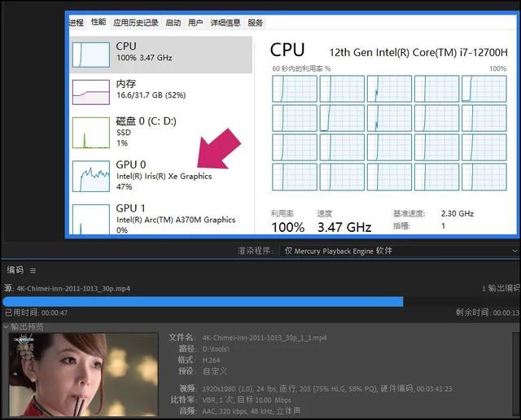Click the 预设 value 自定义
Image resolution: width=521 pixels, height=420 pixels.
point(215,371)
